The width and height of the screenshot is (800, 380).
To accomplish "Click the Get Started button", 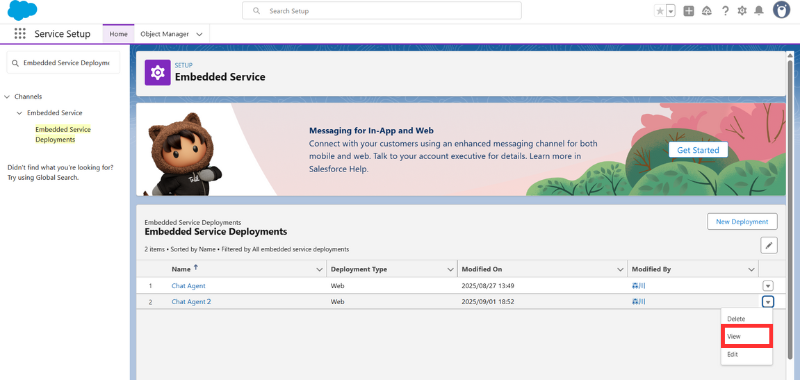I will (x=698, y=150).
